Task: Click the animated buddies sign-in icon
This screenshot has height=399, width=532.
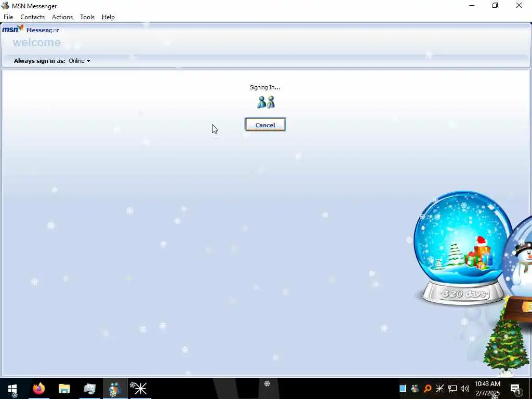Action: [x=265, y=102]
